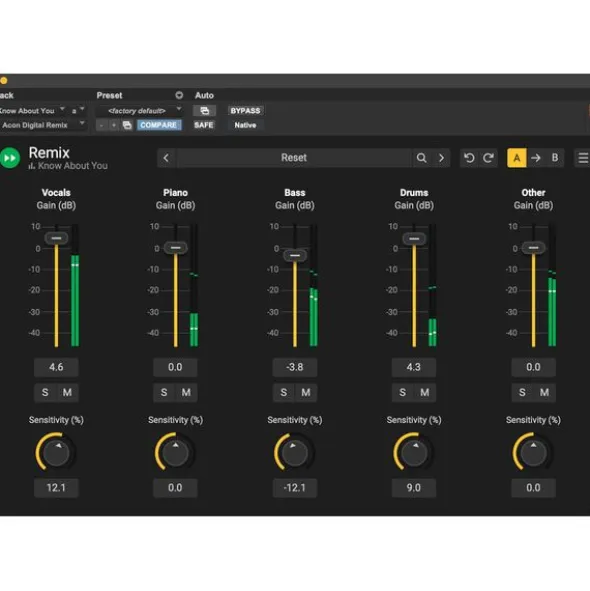Click the Other sensitivity knob

(533, 453)
